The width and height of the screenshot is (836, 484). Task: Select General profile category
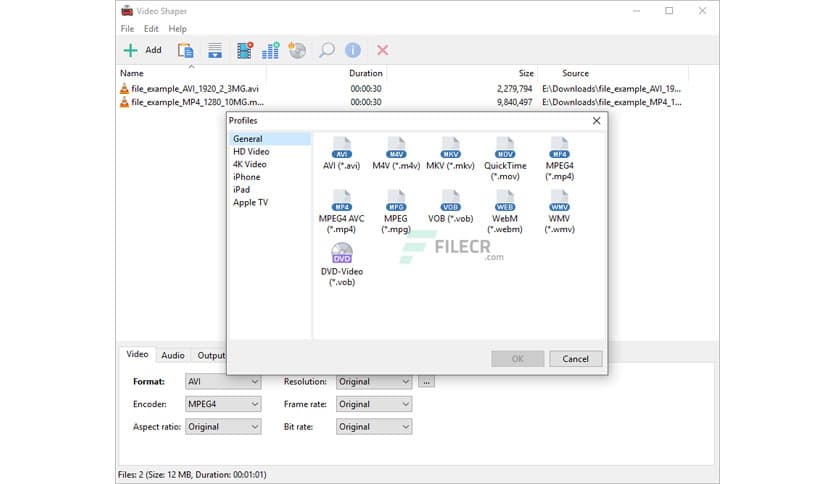pyautogui.click(x=270, y=139)
